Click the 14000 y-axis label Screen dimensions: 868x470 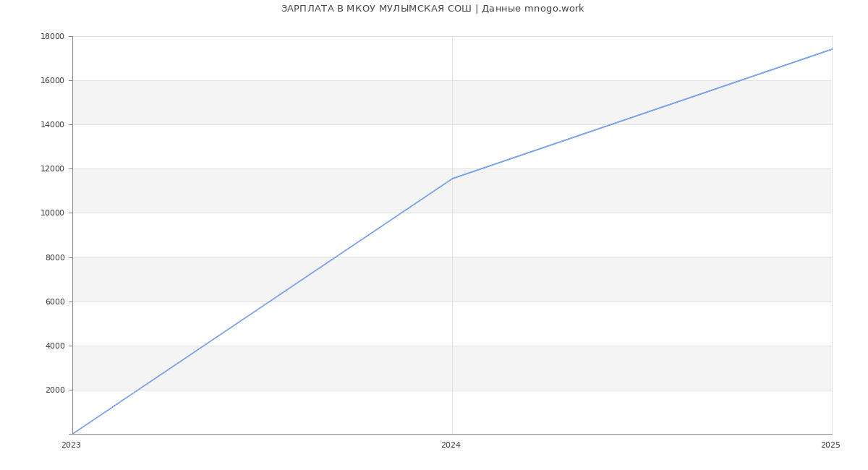[x=54, y=124]
